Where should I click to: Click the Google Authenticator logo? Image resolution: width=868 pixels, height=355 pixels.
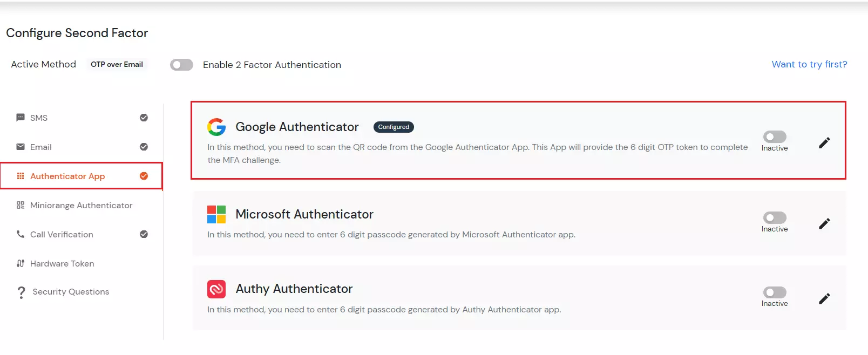point(216,127)
